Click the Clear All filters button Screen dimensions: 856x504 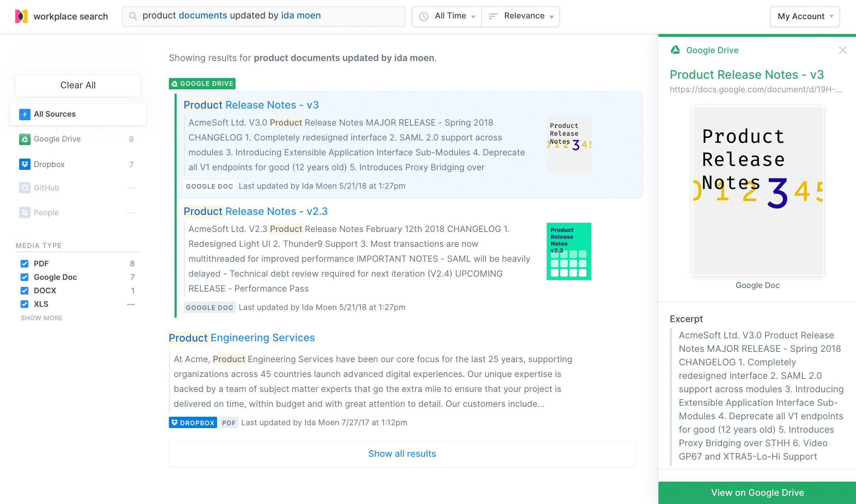tap(78, 85)
